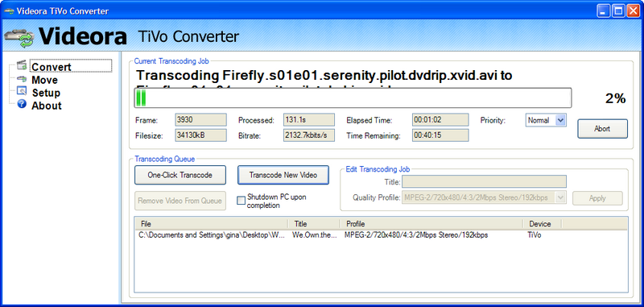
Task: Click the TiVo device cell in queue
Action: pyautogui.click(x=534, y=235)
